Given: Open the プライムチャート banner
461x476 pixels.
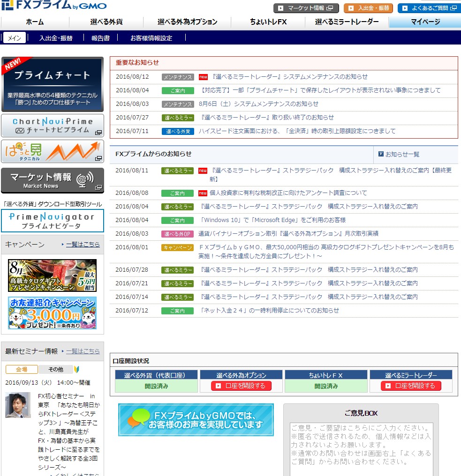Looking at the screenshot, I should 53,84.
